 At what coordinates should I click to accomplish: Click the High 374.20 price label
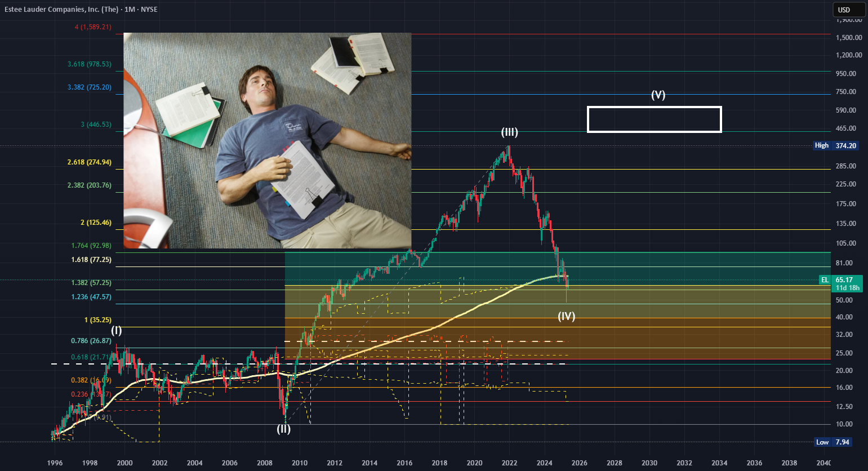click(x=836, y=145)
